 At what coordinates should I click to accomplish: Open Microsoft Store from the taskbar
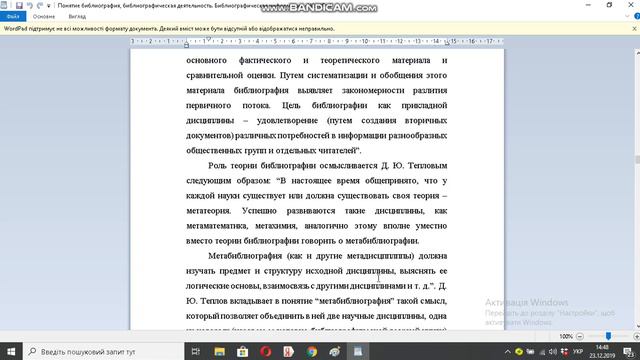[242, 351]
